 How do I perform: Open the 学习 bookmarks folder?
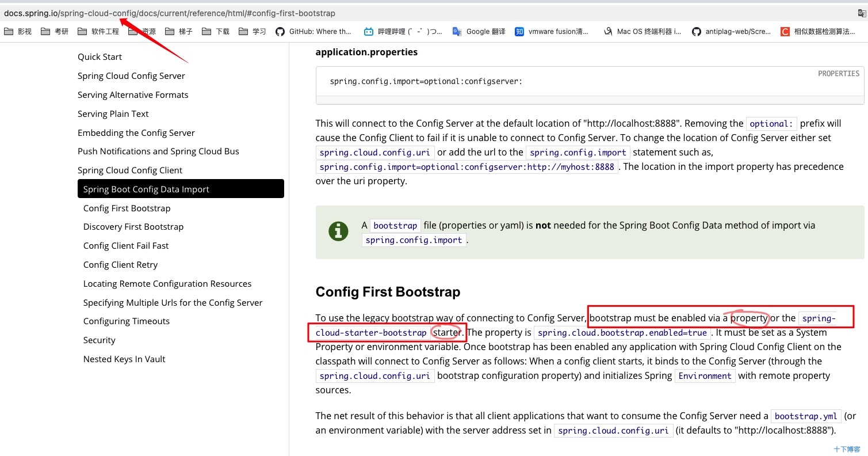click(x=253, y=32)
